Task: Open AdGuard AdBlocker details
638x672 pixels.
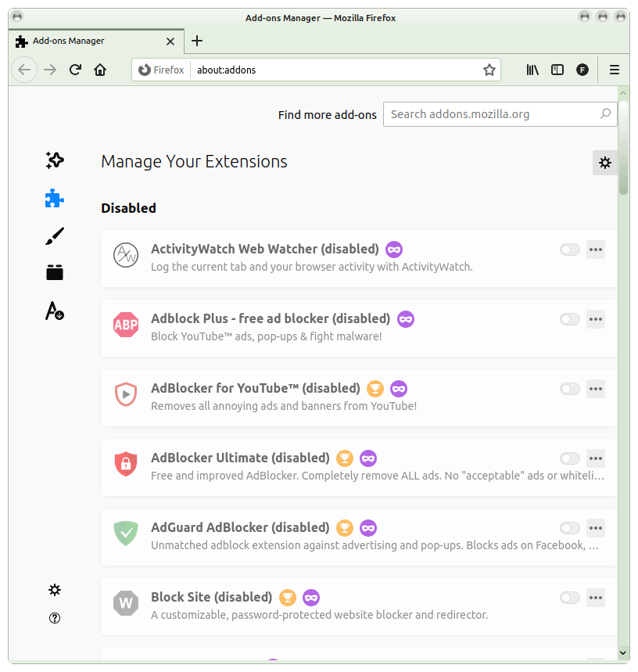Action: (x=359, y=537)
